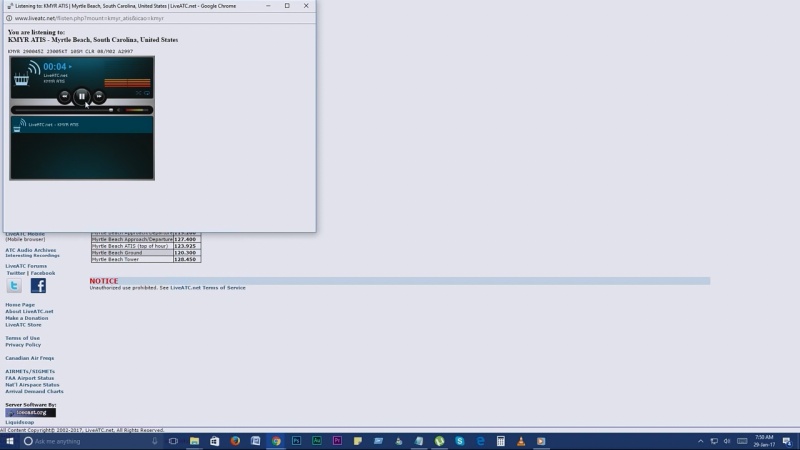
Task: Open Premiere Pro from the taskbar
Action: [x=337, y=441]
